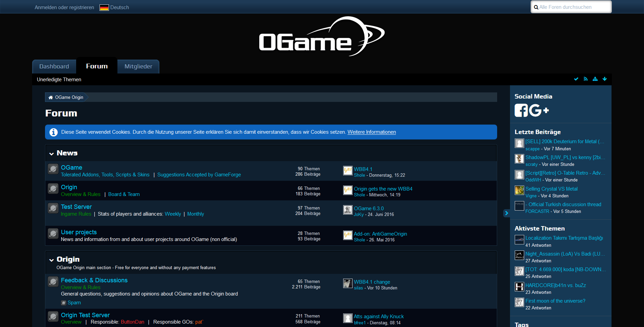The image size is (644, 327).
Task: Click the down arrow icon in the toolbar
Action: tap(605, 79)
